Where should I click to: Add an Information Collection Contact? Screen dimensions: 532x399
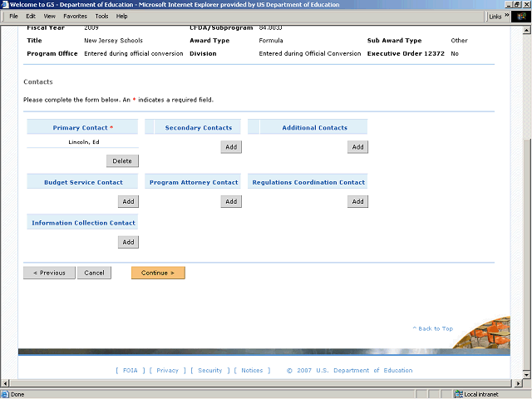click(x=128, y=242)
